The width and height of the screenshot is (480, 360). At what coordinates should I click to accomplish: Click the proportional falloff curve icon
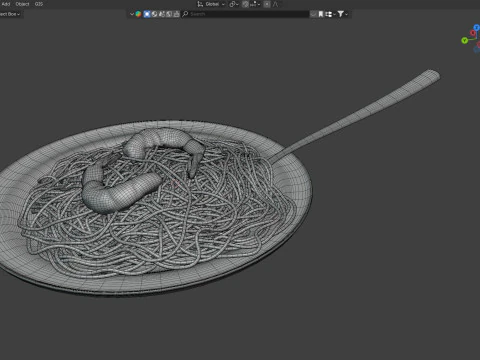click(276, 4)
